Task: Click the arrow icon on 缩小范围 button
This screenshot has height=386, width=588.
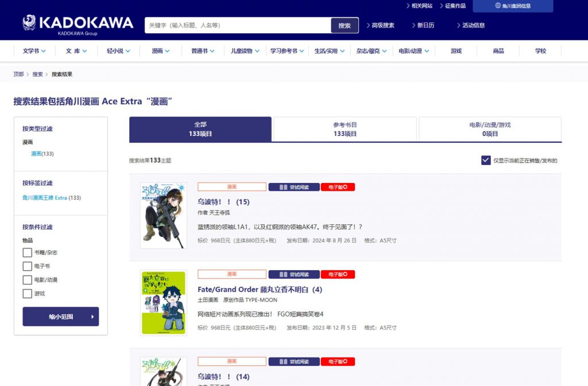Action: (x=92, y=317)
